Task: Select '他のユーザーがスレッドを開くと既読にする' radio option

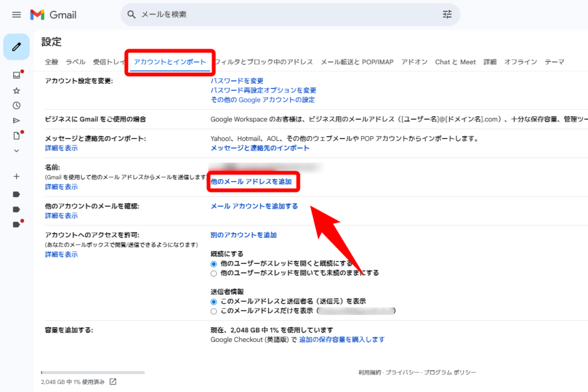Action: [214, 263]
